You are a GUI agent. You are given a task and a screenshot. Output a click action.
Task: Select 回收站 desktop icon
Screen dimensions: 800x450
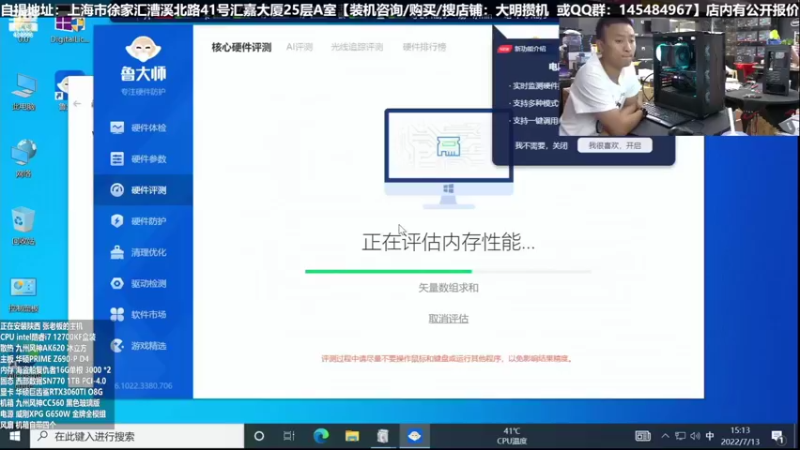tap(23, 227)
